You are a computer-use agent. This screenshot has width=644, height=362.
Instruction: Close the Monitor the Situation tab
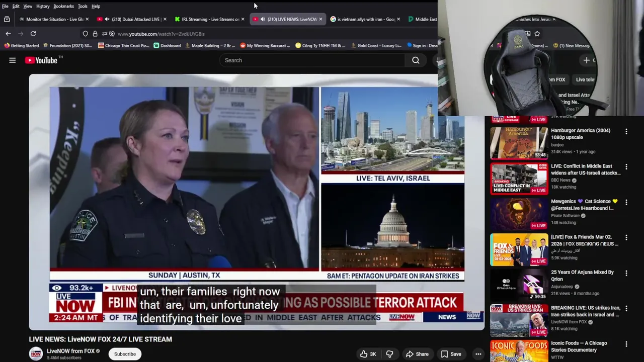(x=87, y=19)
